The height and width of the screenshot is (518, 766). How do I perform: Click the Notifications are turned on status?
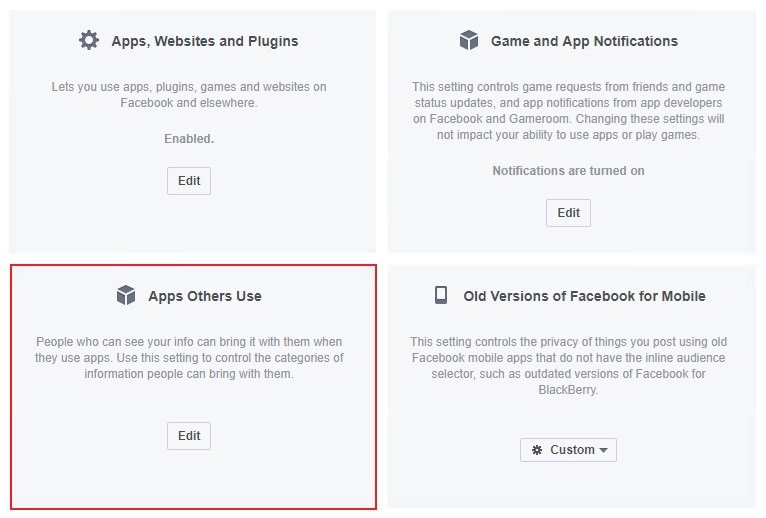pyautogui.click(x=568, y=171)
